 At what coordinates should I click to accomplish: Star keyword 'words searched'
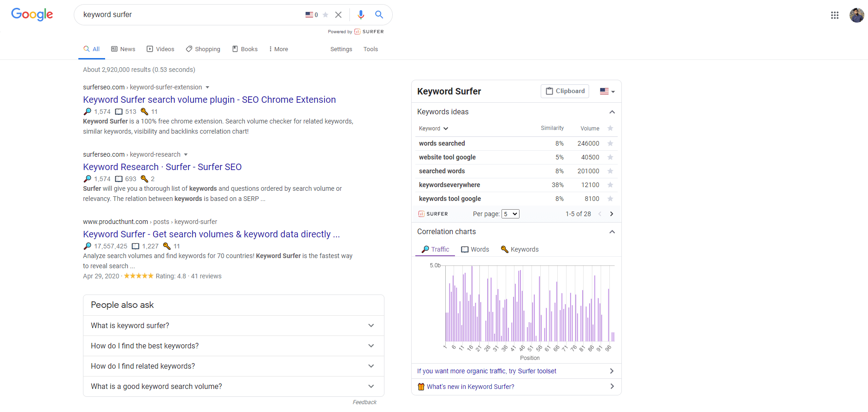point(610,143)
